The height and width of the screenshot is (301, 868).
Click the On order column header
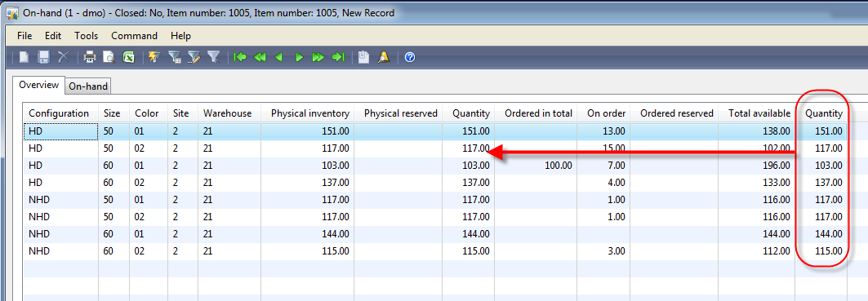tap(603, 113)
